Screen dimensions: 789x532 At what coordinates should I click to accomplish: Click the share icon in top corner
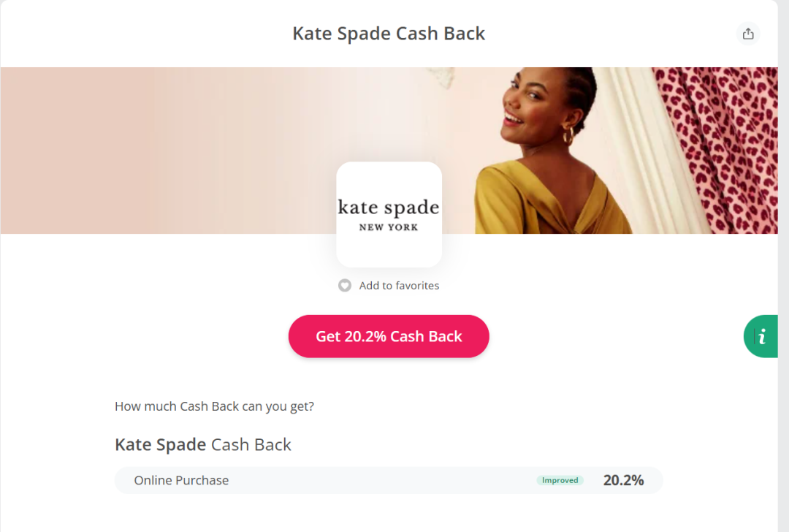tap(747, 34)
